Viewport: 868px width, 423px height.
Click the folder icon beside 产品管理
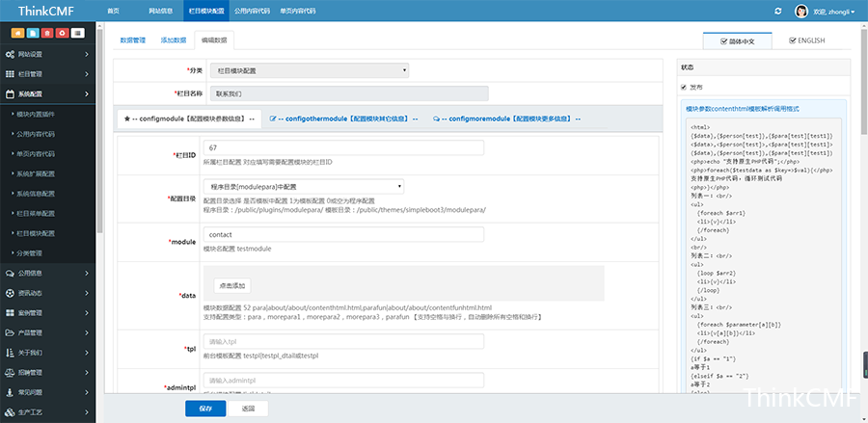coord(10,332)
